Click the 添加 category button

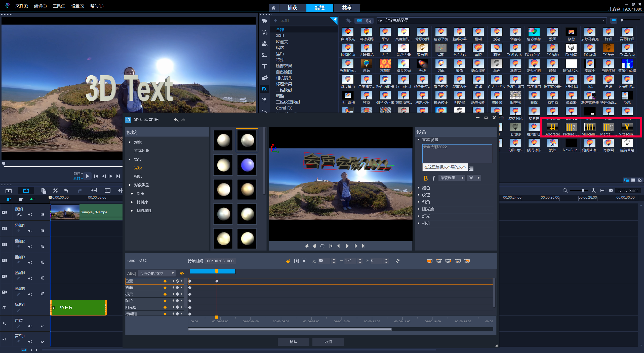281,21
